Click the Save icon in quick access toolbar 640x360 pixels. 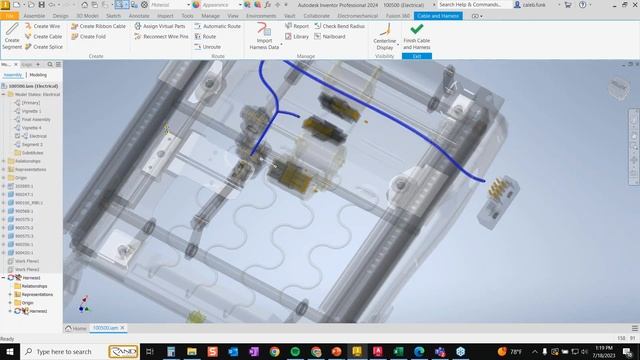click(41, 5)
